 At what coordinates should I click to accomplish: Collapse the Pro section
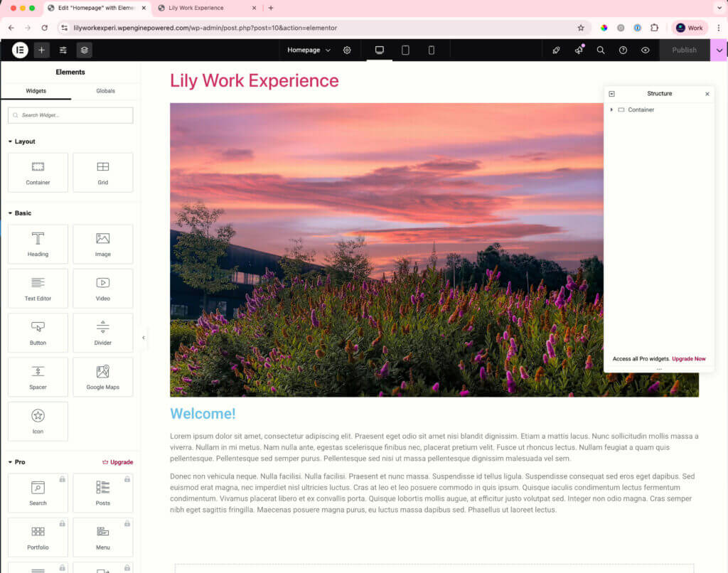[17, 462]
